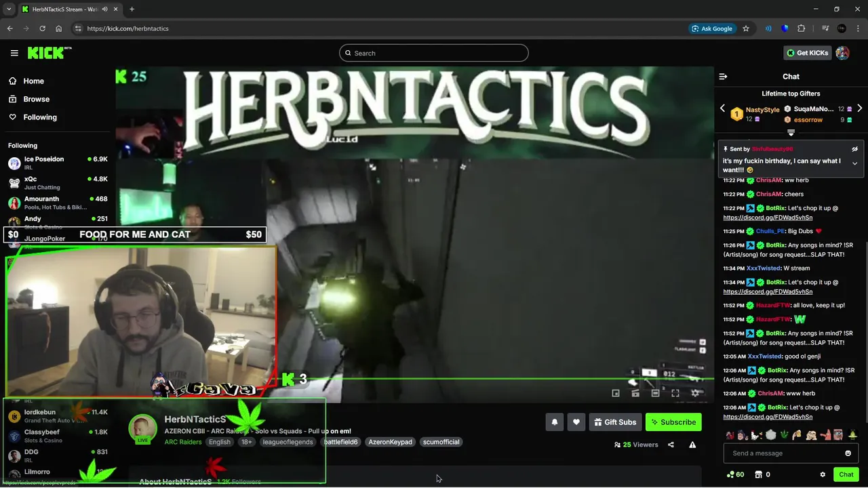Open Chrome three-dot menu
The width and height of the screenshot is (868, 488).
857,28
